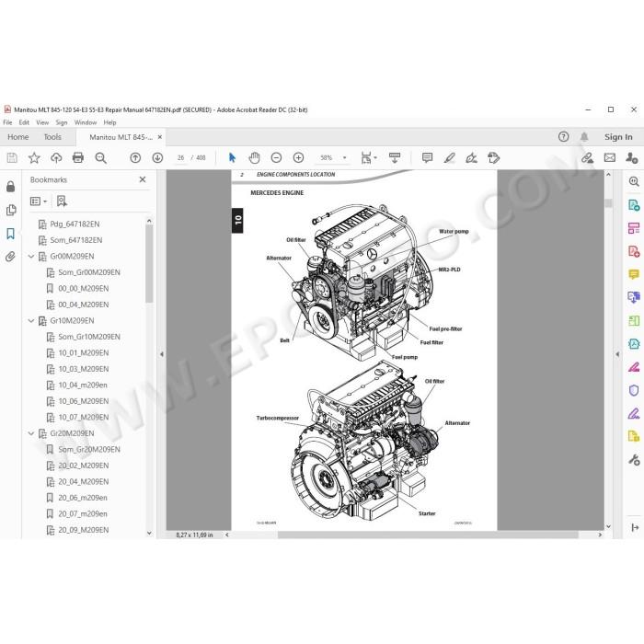Open the Sign document tool
Screen dimensions: 644x644
click(471, 157)
